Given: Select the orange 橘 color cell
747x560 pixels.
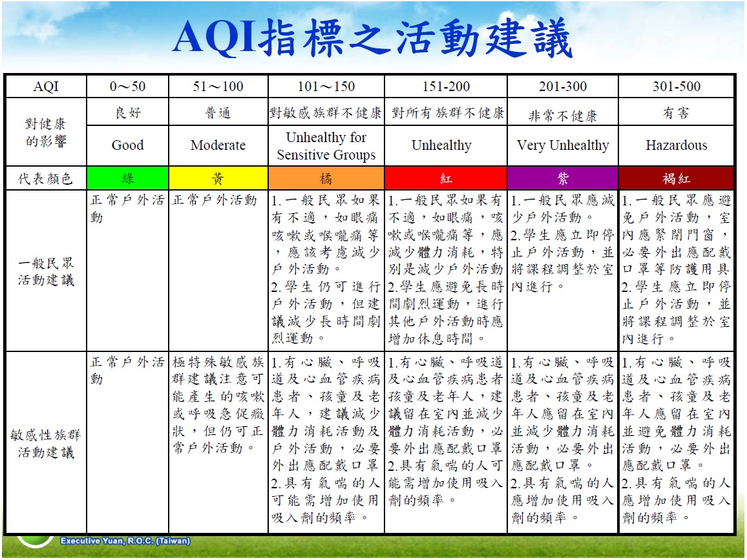Looking at the screenshot, I should coord(326,178).
